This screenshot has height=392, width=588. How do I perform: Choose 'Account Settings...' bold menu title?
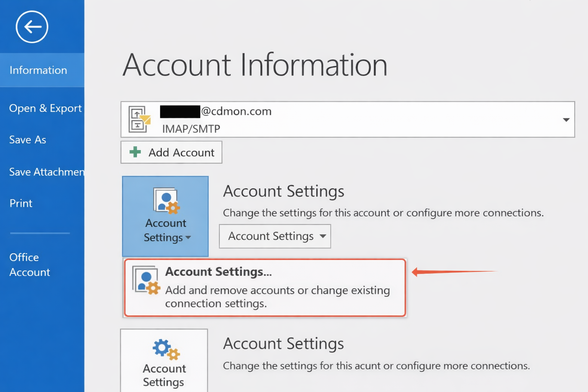tap(218, 272)
